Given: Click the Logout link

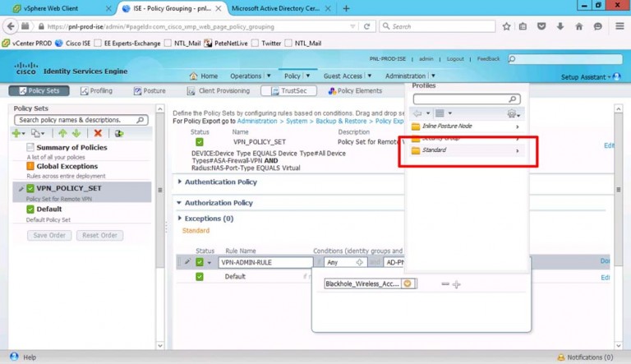Looking at the screenshot, I should tap(455, 59).
